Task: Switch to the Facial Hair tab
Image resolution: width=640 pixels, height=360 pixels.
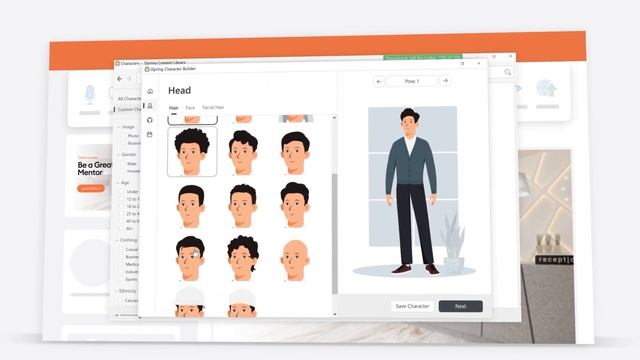Action: point(213,107)
